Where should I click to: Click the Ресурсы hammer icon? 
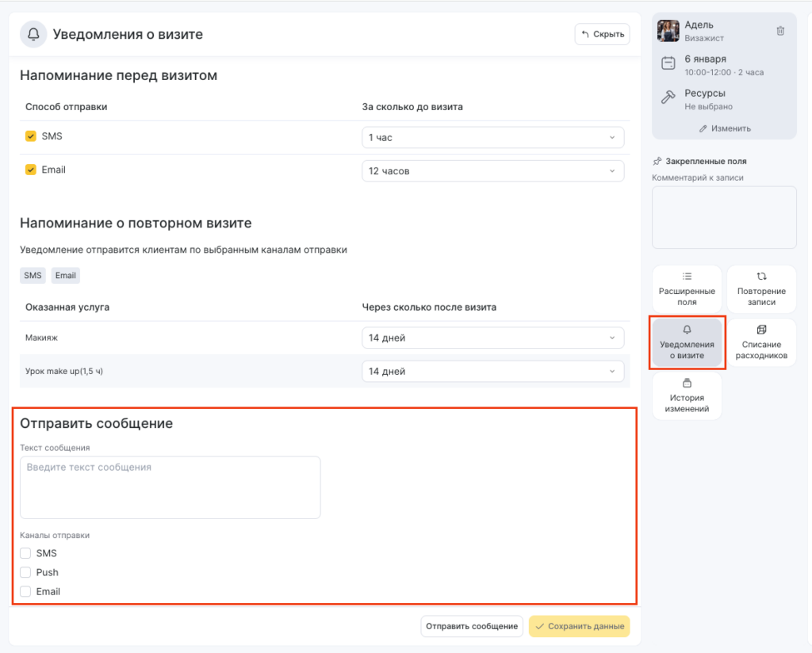point(668,97)
